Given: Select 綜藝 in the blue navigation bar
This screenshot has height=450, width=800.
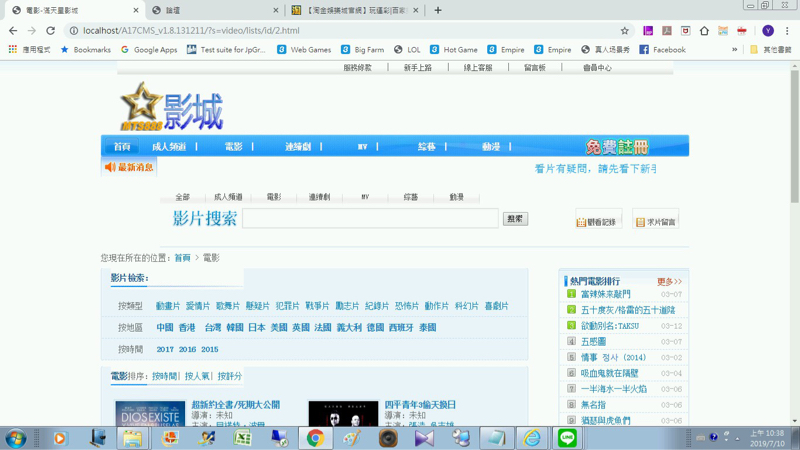Looking at the screenshot, I should [427, 147].
